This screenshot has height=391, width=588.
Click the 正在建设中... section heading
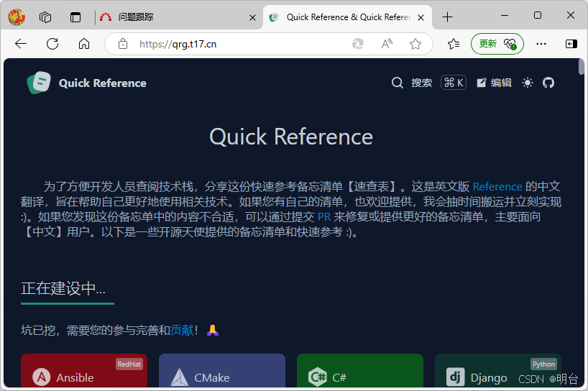click(63, 289)
